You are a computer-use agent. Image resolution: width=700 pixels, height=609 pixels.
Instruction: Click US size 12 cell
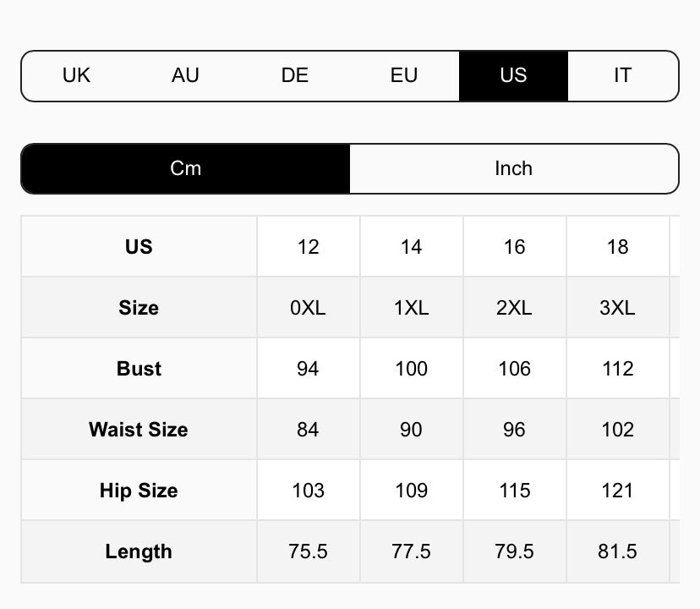pyautogui.click(x=308, y=247)
